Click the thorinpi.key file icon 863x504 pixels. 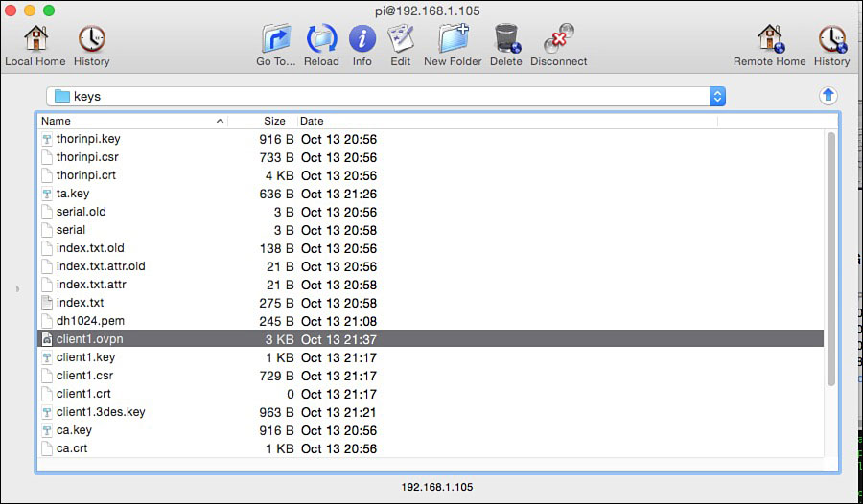[47, 139]
